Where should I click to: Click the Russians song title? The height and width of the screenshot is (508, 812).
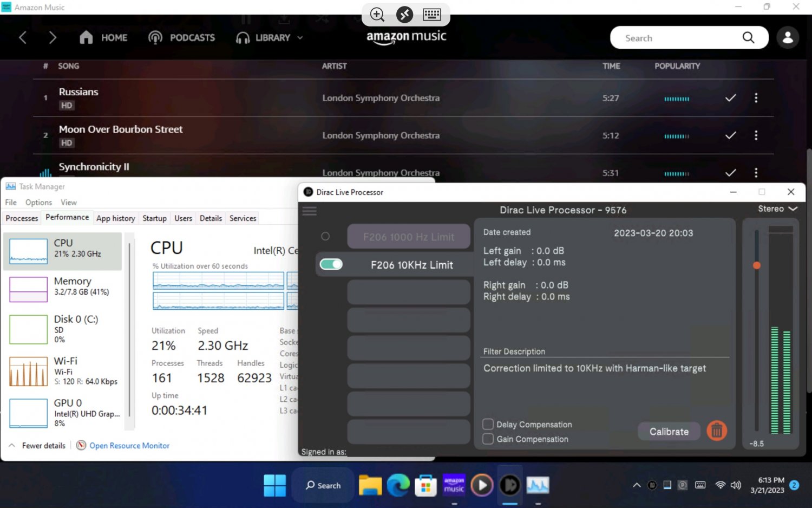78,92
